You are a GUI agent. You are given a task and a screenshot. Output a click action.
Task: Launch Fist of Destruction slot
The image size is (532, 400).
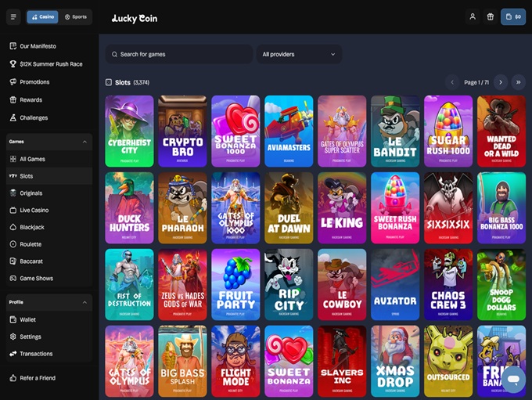pyautogui.click(x=129, y=285)
